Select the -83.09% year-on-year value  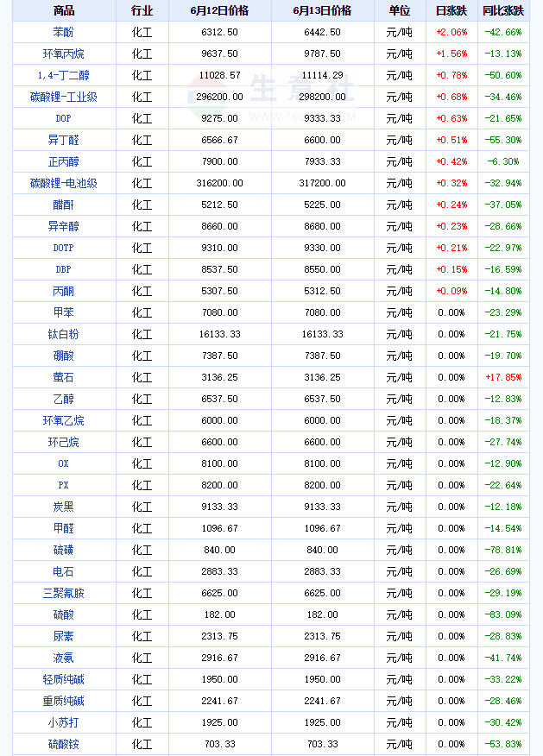tap(503, 614)
